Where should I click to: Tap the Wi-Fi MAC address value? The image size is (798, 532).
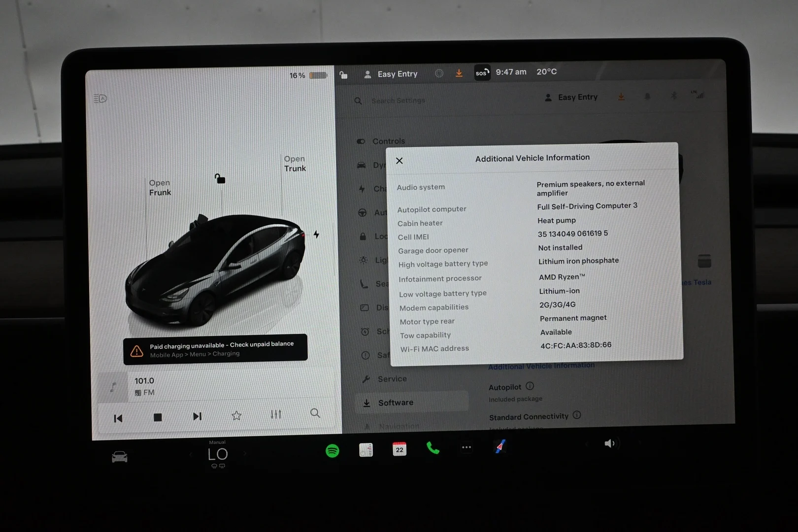pos(576,345)
